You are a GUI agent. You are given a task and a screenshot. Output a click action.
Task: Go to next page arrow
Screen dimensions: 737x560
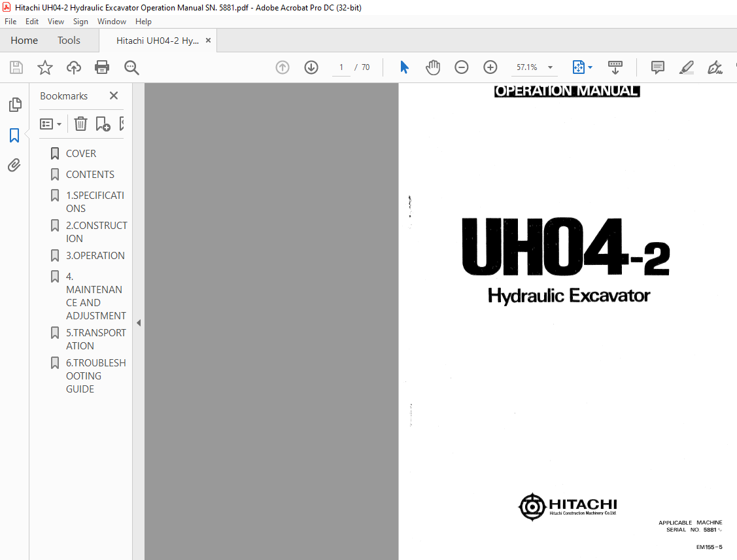[311, 67]
